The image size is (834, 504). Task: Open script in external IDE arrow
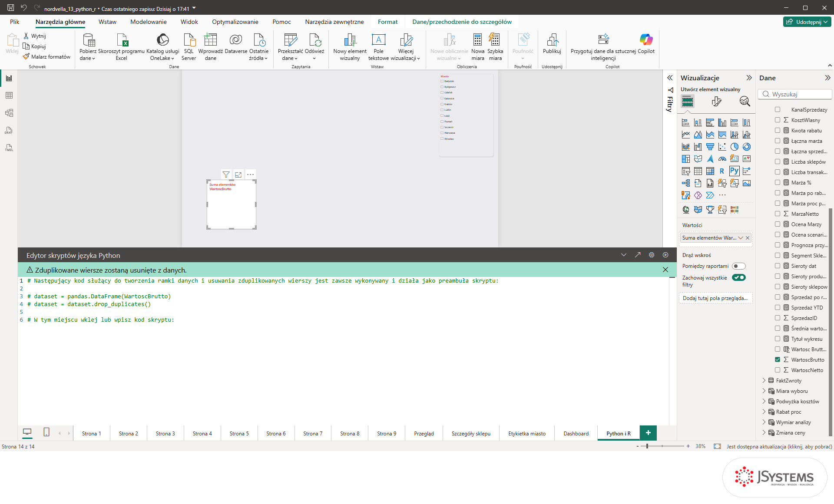(x=638, y=255)
